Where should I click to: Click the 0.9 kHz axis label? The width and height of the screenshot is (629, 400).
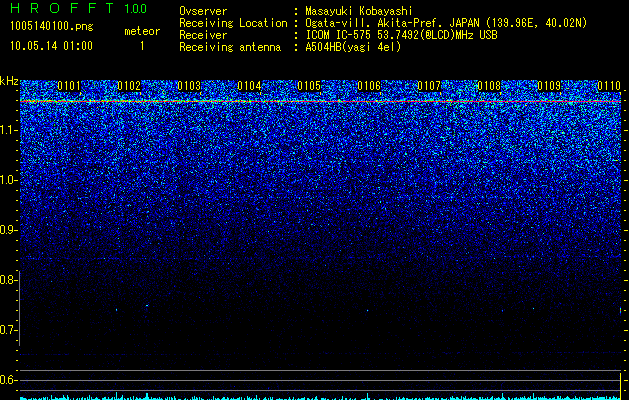coord(8,230)
